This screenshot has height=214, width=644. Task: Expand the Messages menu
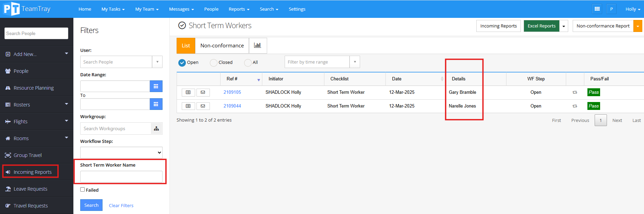(181, 9)
